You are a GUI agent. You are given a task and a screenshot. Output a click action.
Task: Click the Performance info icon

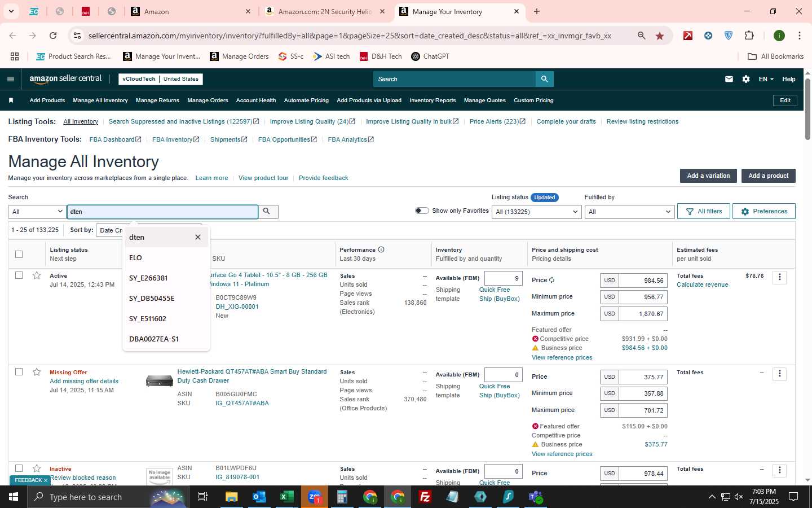point(381,249)
